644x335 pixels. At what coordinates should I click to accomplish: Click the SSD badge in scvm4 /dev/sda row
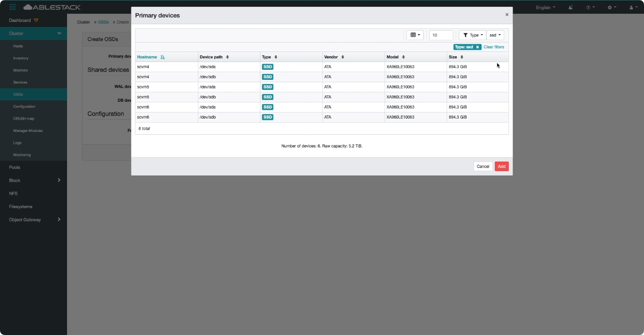[268, 67]
